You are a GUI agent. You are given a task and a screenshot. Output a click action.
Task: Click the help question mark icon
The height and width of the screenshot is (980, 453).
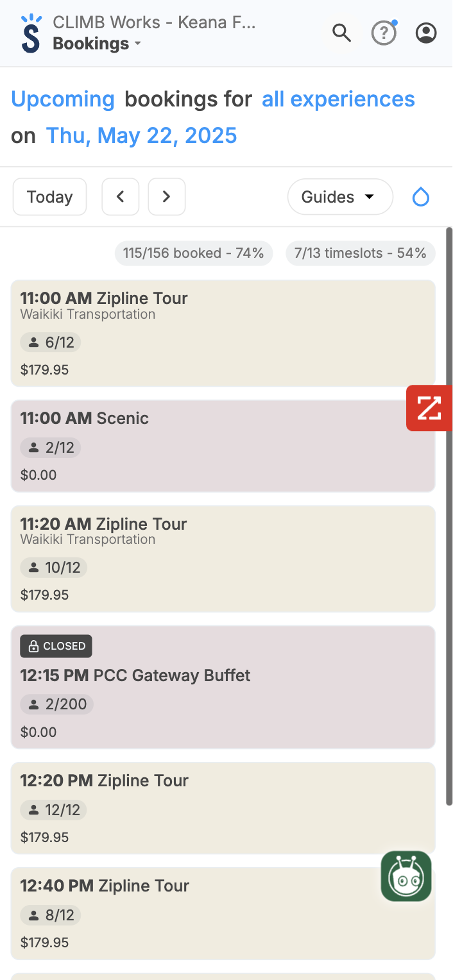pos(384,33)
